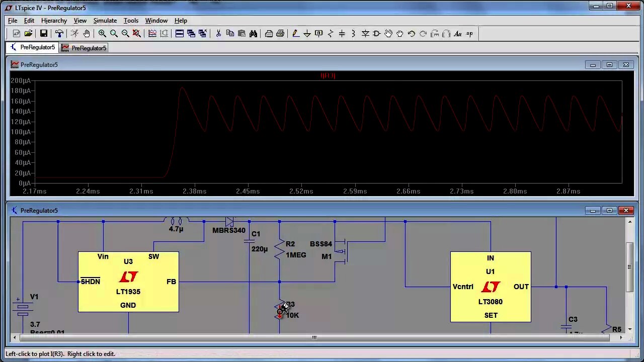Open the Tools menu

(x=131, y=21)
